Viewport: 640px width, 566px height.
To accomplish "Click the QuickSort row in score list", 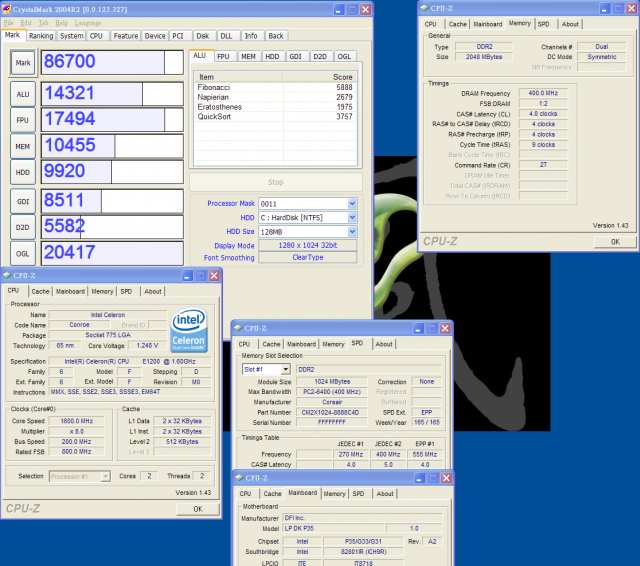I will pos(276,117).
